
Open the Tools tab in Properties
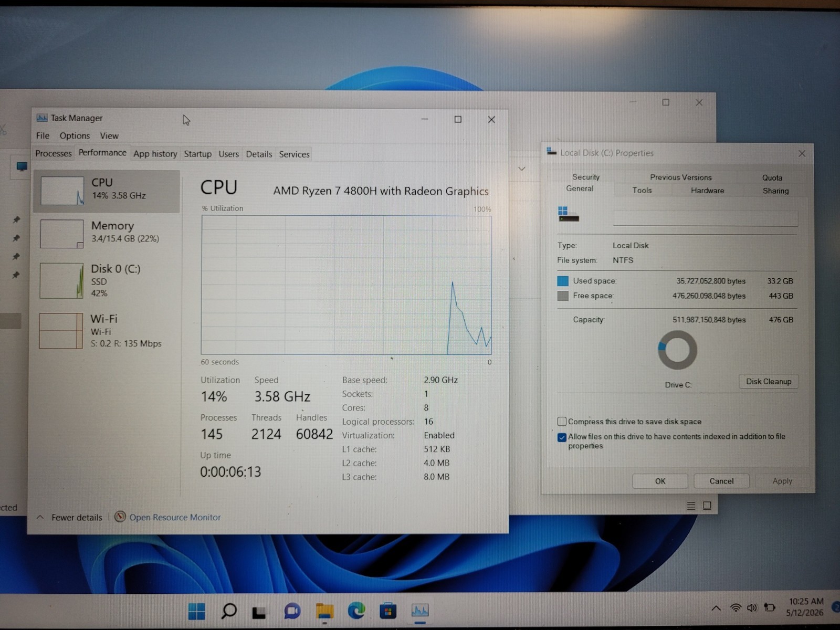coord(642,191)
